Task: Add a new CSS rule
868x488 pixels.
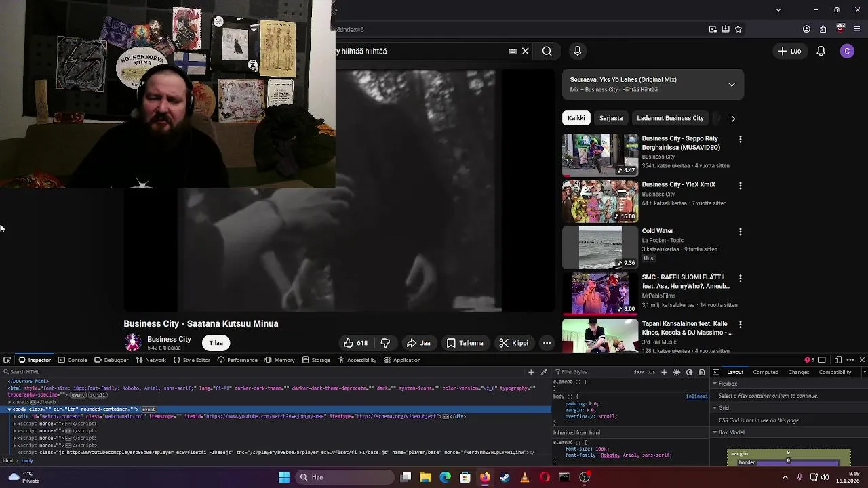Action: coord(664,372)
